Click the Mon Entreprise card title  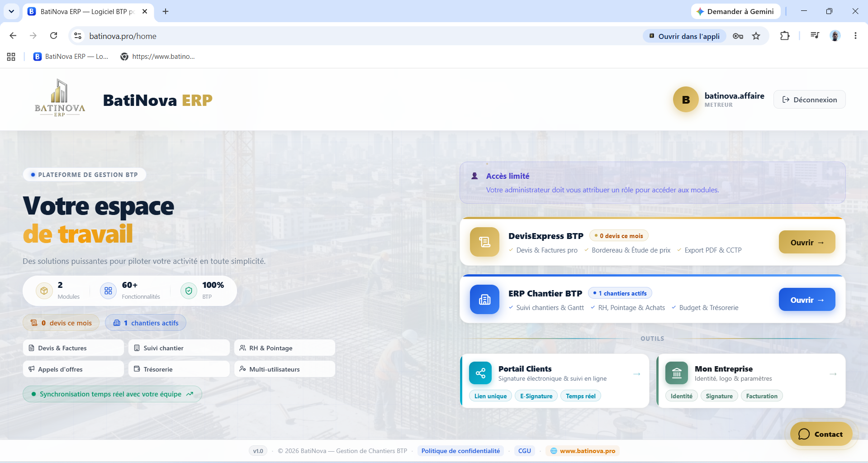[724, 369]
